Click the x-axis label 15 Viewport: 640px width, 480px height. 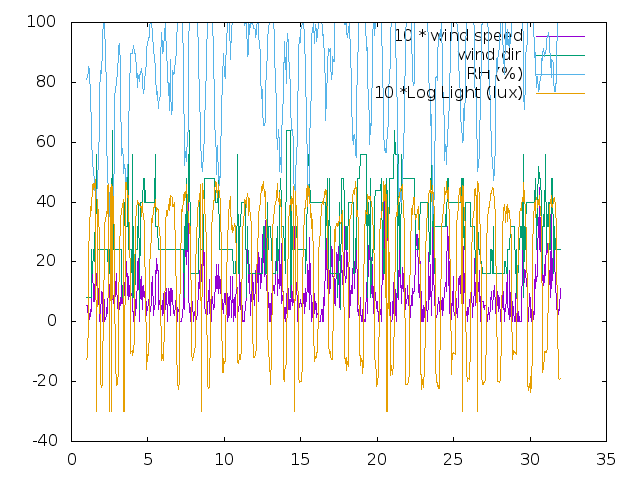click(x=300, y=460)
